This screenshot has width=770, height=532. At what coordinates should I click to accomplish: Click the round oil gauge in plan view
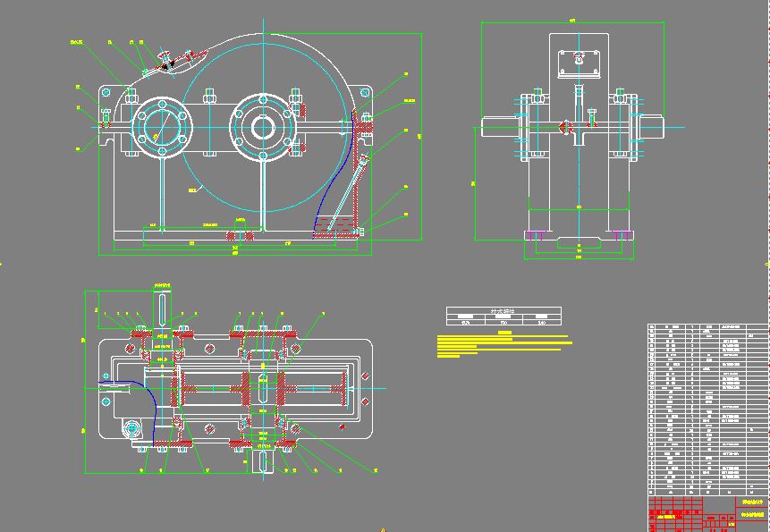coord(131,429)
